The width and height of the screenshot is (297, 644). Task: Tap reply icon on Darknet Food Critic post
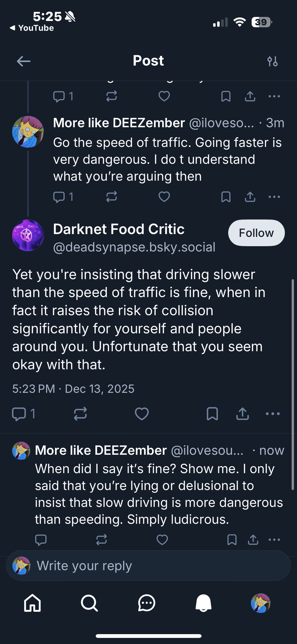[x=19, y=414]
